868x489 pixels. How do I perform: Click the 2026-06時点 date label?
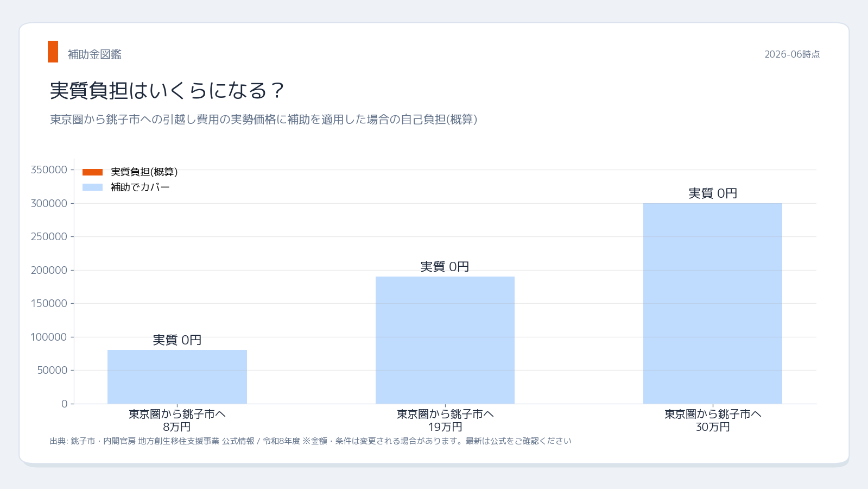click(x=792, y=54)
